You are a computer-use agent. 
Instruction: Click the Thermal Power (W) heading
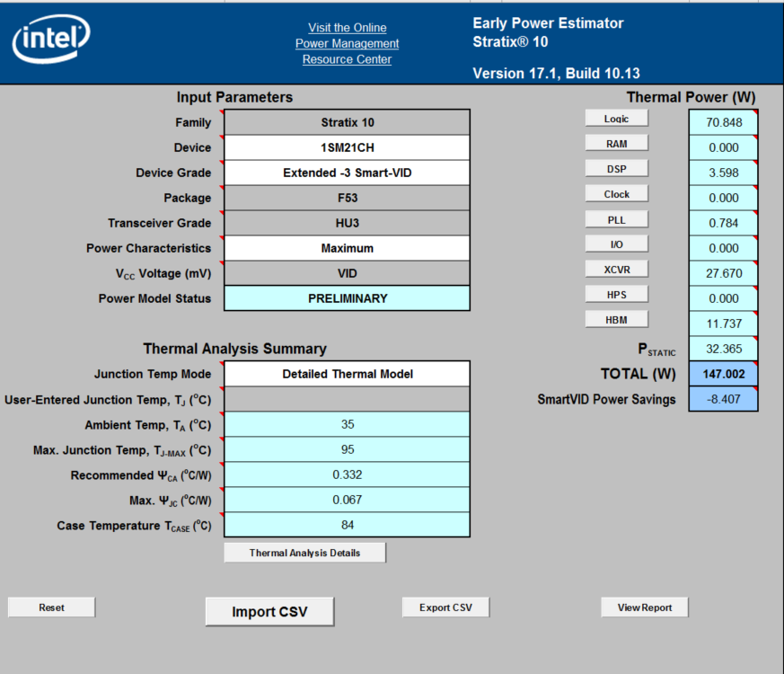(691, 97)
